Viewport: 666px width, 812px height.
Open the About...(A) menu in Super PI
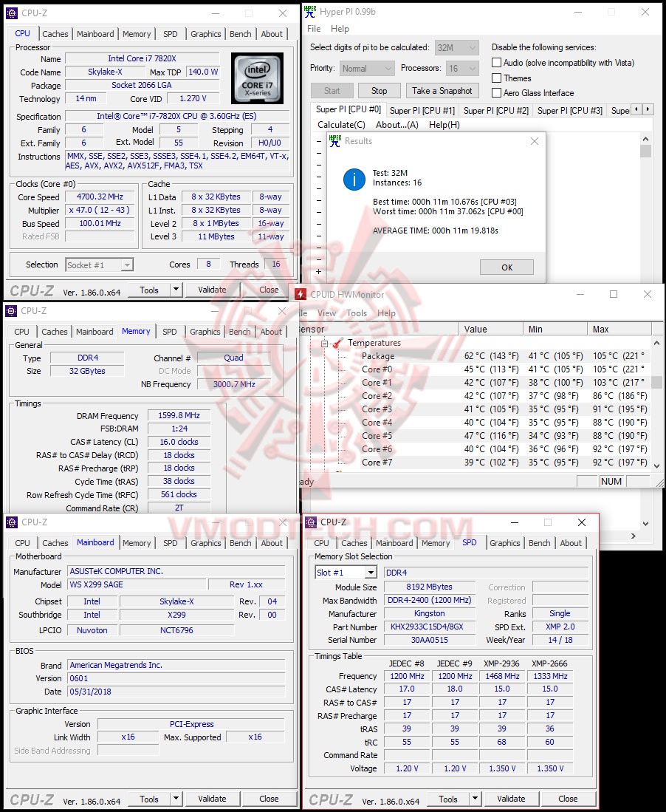pos(397,125)
